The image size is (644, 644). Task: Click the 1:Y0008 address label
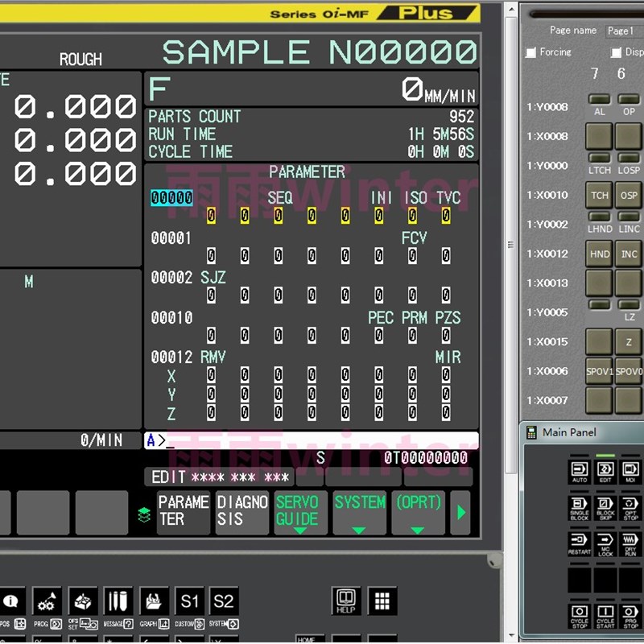pos(547,107)
